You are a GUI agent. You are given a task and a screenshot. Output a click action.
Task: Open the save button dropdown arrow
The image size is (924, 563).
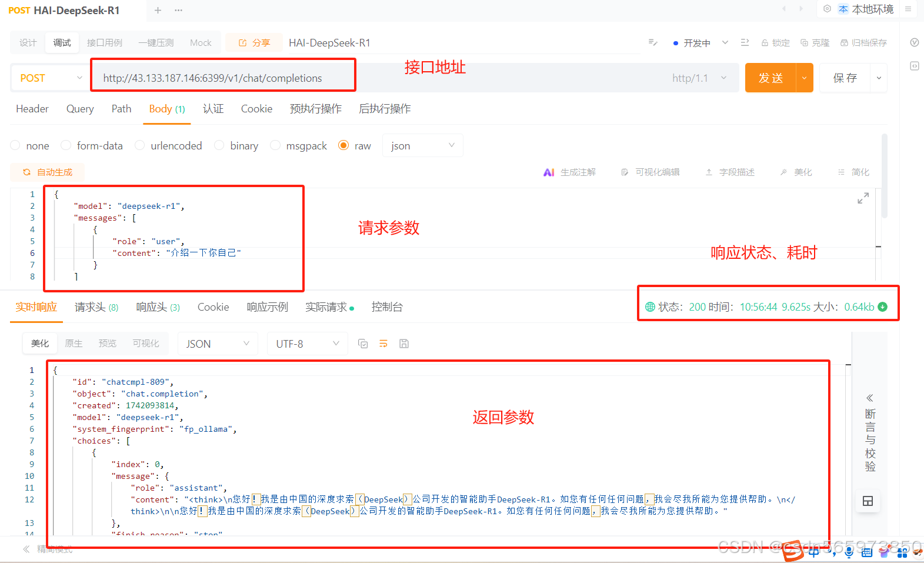point(879,78)
